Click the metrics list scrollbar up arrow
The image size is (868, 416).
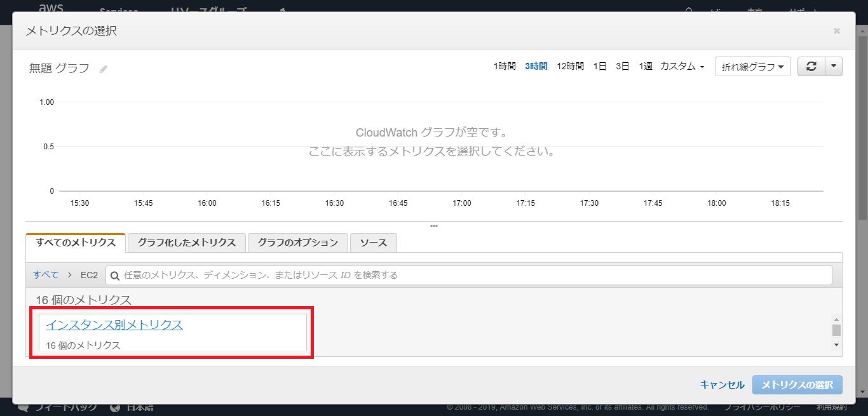[x=836, y=319]
